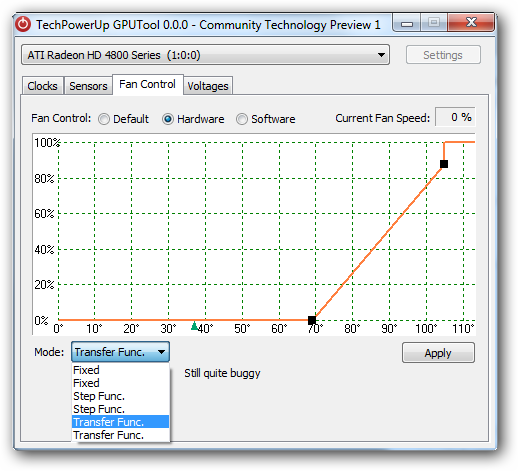The height and width of the screenshot is (471, 518).
Task: Click the green current temperature marker triangle
Action: [194, 325]
